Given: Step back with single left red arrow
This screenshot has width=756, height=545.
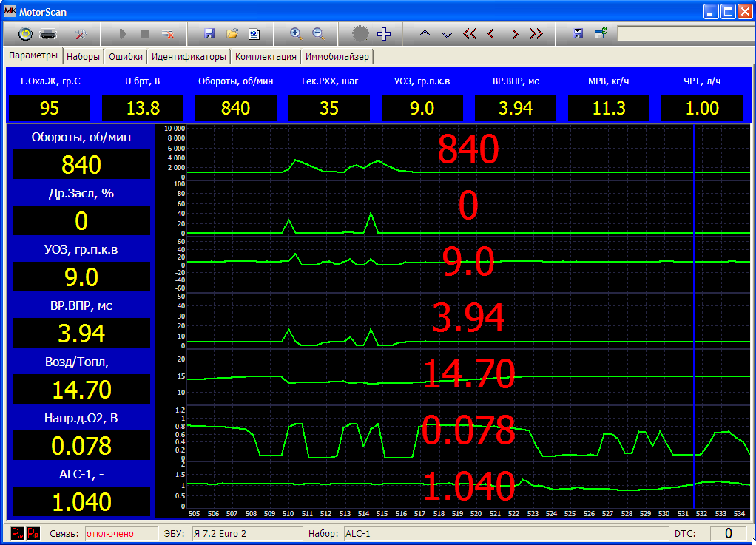Looking at the screenshot, I should coord(491,34).
